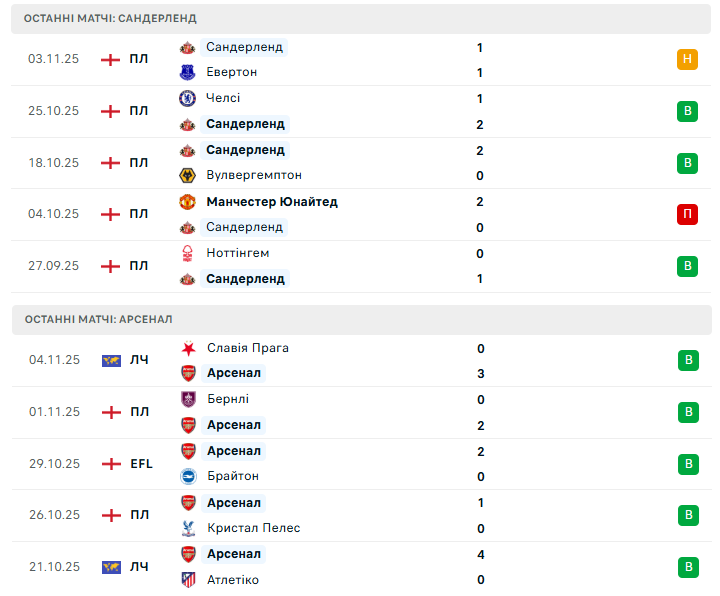Click the Chelsea club crest icon
Image resolution: width=720 pixels, height=596 pixels.
coord(187,98)
